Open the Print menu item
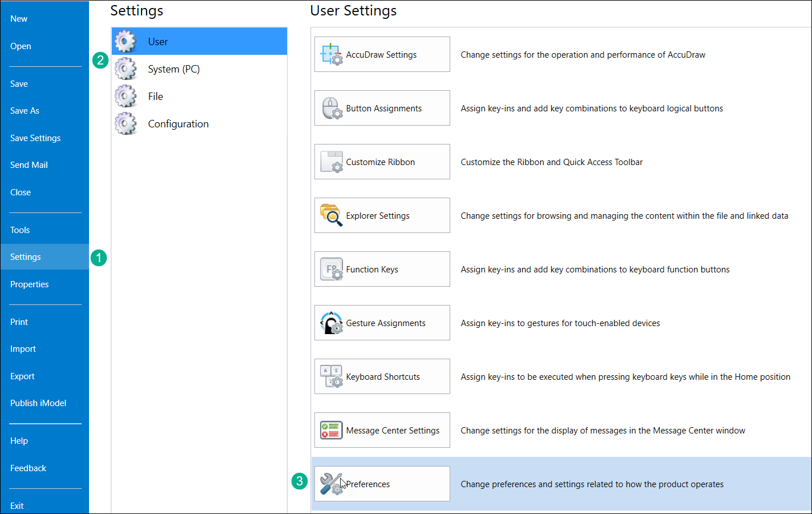 click(19, 322)
